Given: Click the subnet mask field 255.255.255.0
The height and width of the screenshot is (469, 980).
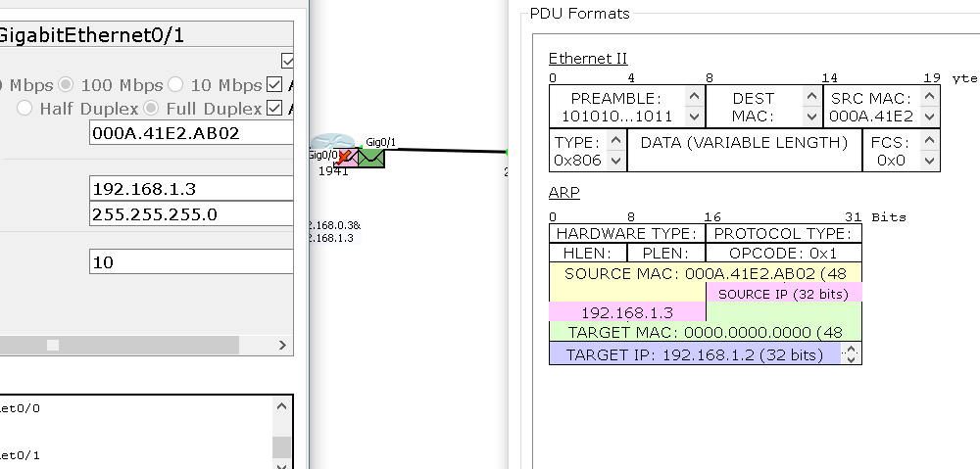Looking at the screenshot, I should click(191, 213).
